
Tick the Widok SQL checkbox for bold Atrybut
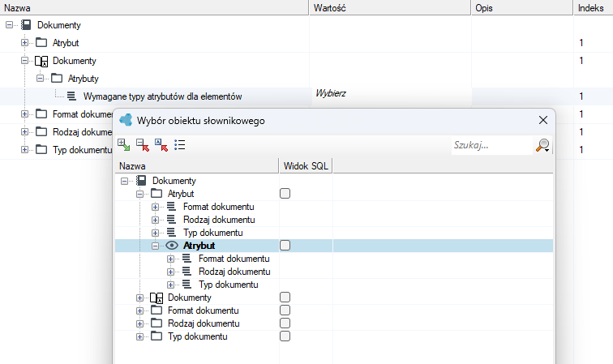point(285,246)
